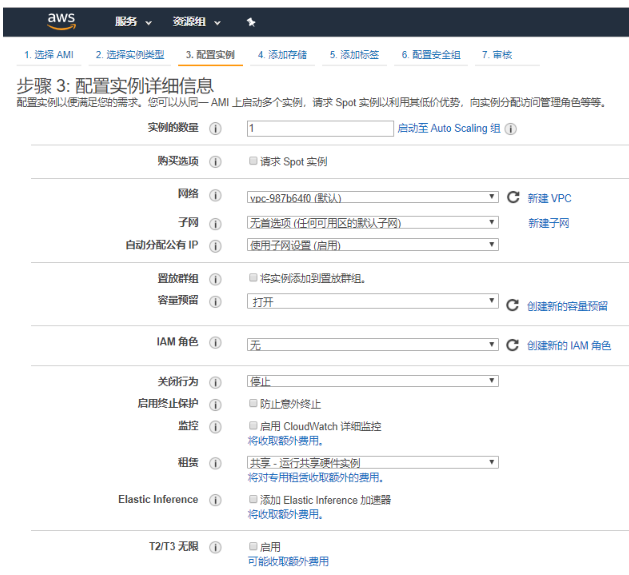The height and width of the screenshot is (575, 629).
Task: Go to step 5. 添加标签
Action: pos(354,55)
